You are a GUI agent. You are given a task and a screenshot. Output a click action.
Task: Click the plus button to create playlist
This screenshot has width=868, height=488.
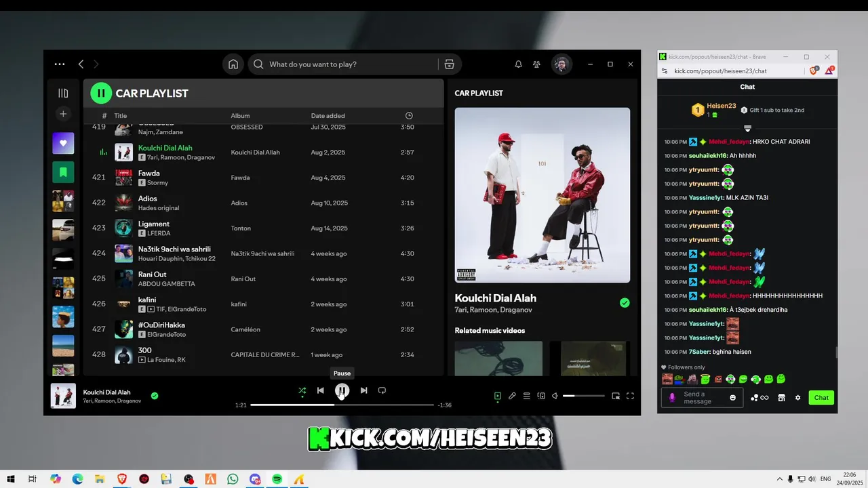pyautogui.click(x=63, y=114)
